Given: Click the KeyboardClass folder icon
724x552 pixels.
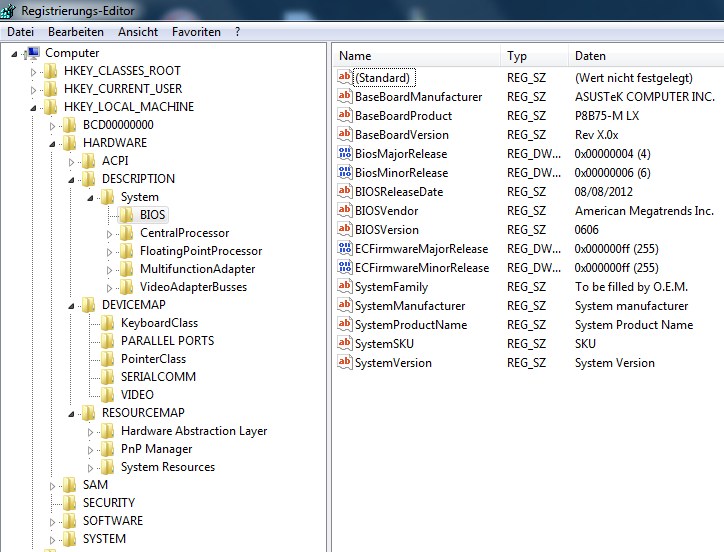Looking at the screenshot, I should (x=107, y=323).
